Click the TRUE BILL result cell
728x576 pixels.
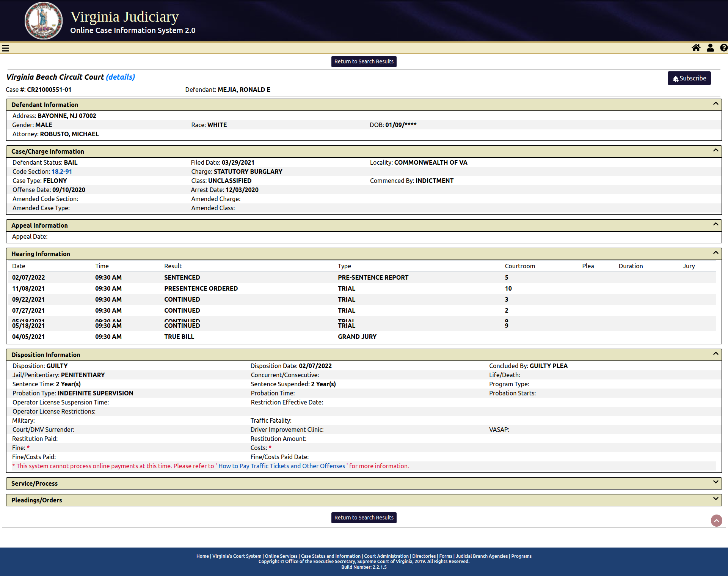[179, 337]
